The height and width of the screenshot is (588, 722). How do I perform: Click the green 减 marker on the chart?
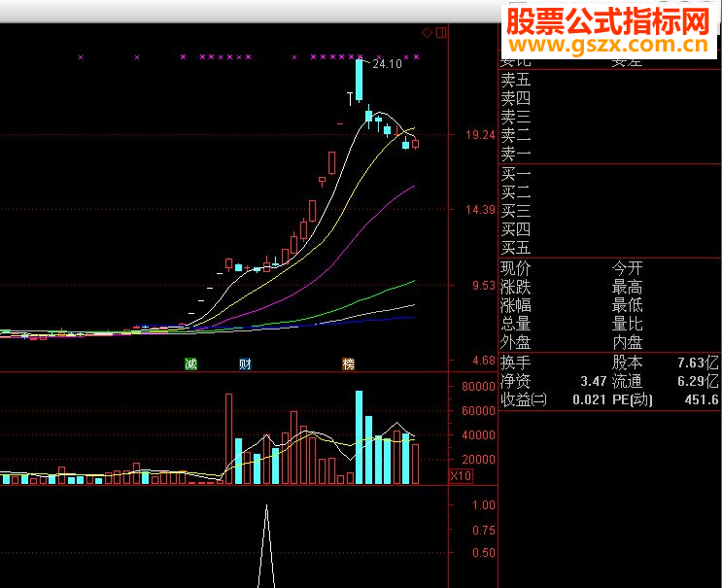191,364
